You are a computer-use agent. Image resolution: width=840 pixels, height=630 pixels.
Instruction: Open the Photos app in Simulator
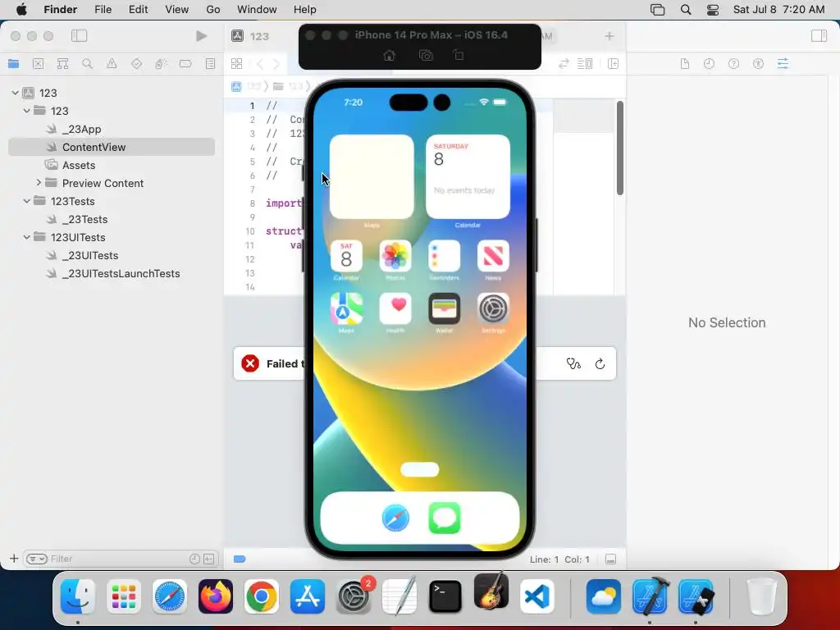(x=395, y=256)
